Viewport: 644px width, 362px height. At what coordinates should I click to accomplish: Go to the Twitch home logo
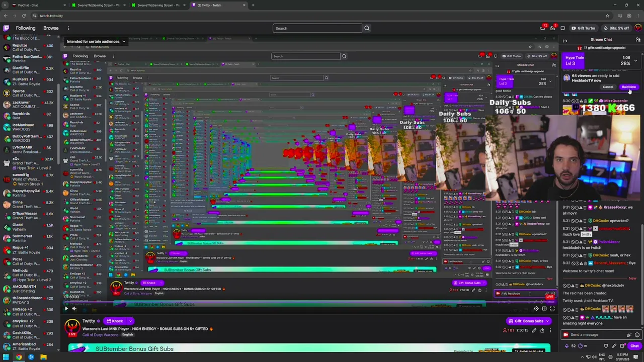point(6,28)
